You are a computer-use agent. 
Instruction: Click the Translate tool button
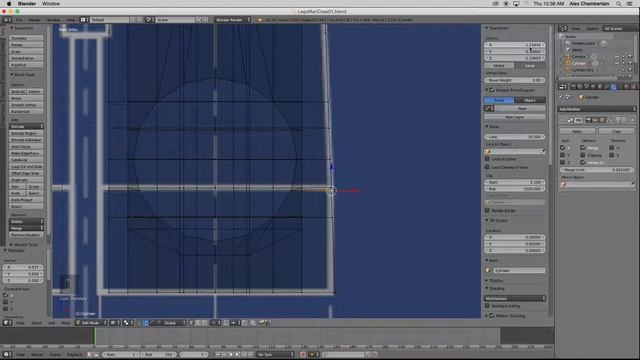click(26, 38)
